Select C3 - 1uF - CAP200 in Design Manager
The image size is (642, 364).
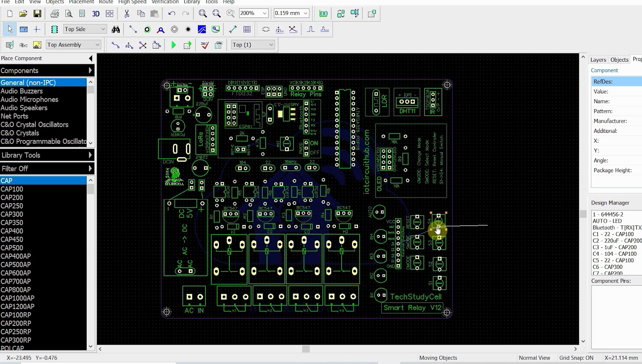point(615,247)
